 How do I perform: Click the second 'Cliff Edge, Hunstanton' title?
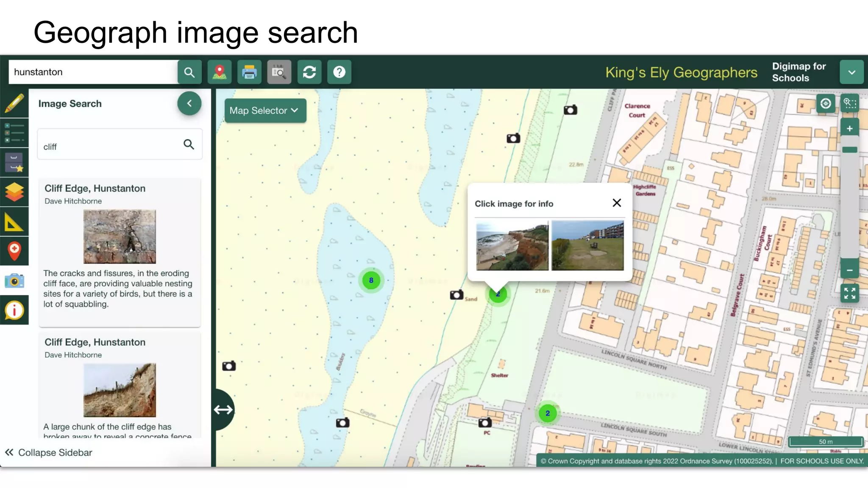coord(95,342)
